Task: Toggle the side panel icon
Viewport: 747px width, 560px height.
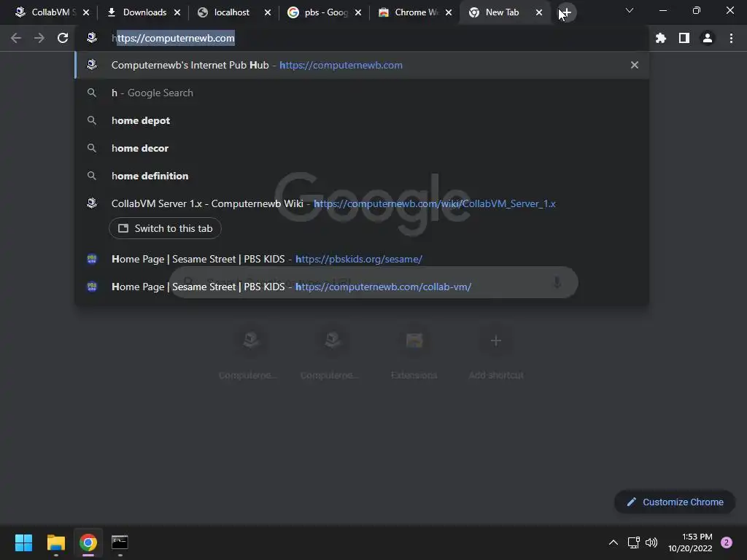Action: [684, 38]
